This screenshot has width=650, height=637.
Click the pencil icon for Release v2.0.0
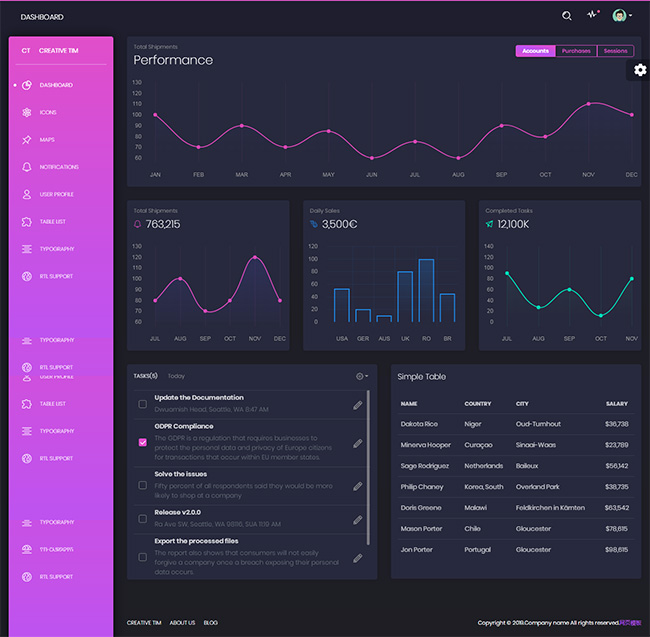(x=358, y=519)
